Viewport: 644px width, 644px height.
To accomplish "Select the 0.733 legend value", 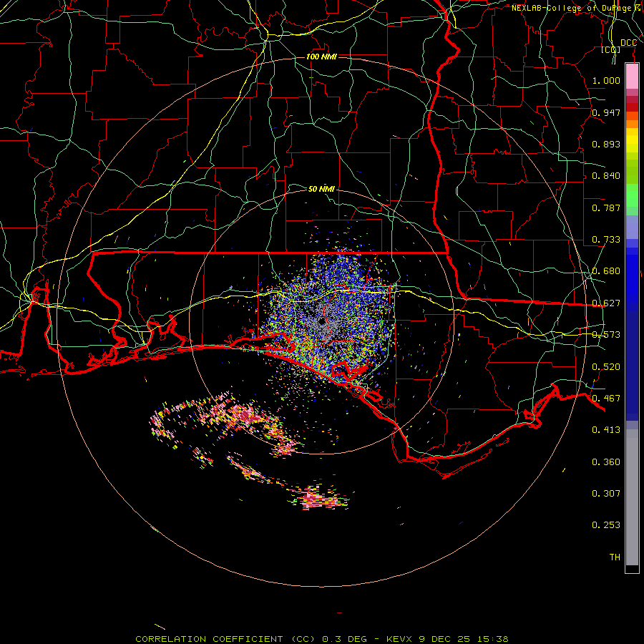I will point(606,240).
